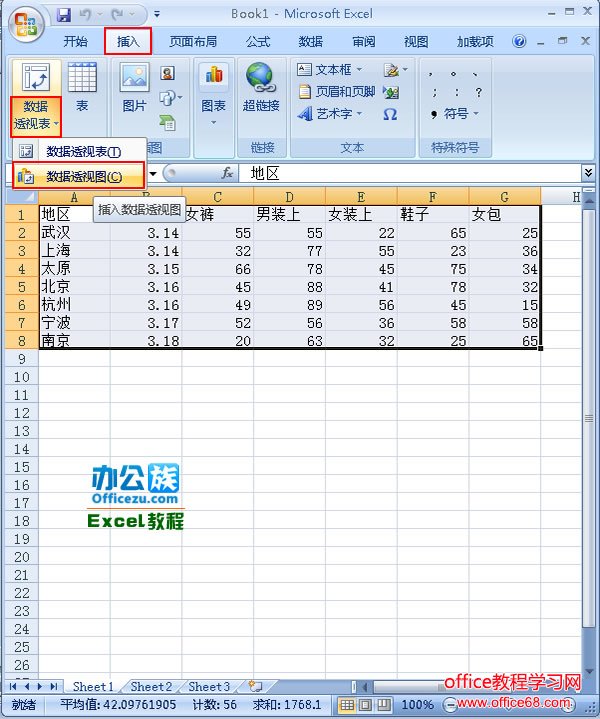The image size is (600, 719).
Task: Open the 图表 chart dropdown
Action: pyautogui.click(x=214, y=95)
